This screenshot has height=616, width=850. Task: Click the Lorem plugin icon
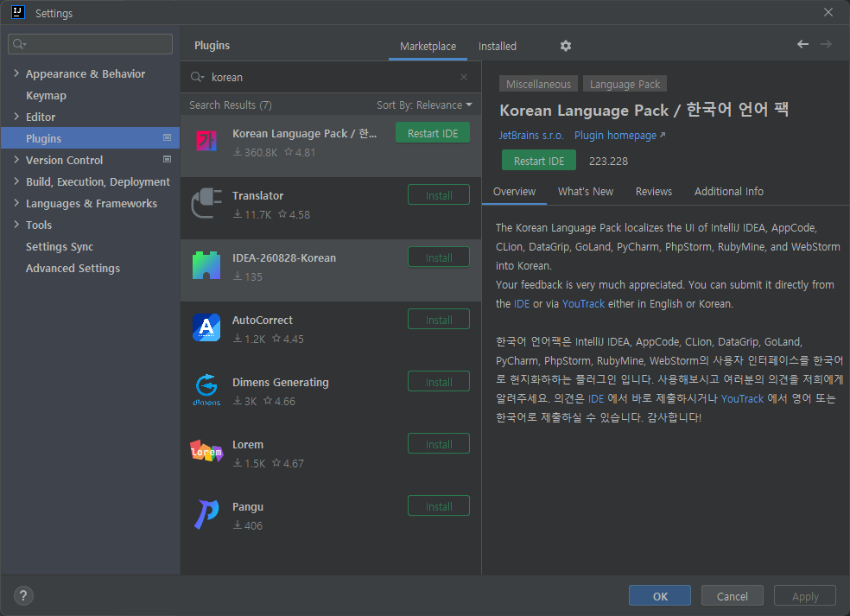click(206, 451)
